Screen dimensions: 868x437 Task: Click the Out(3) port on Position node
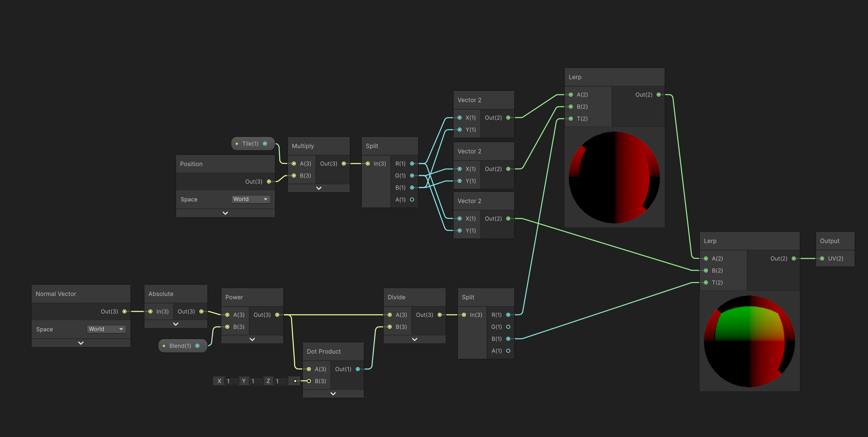tap(269, 182)
